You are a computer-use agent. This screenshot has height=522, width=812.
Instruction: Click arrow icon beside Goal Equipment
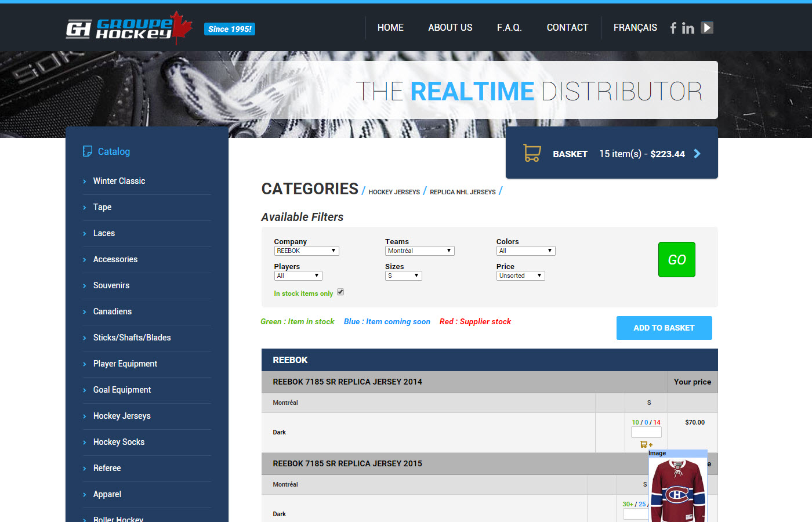(x=85, y=390)
